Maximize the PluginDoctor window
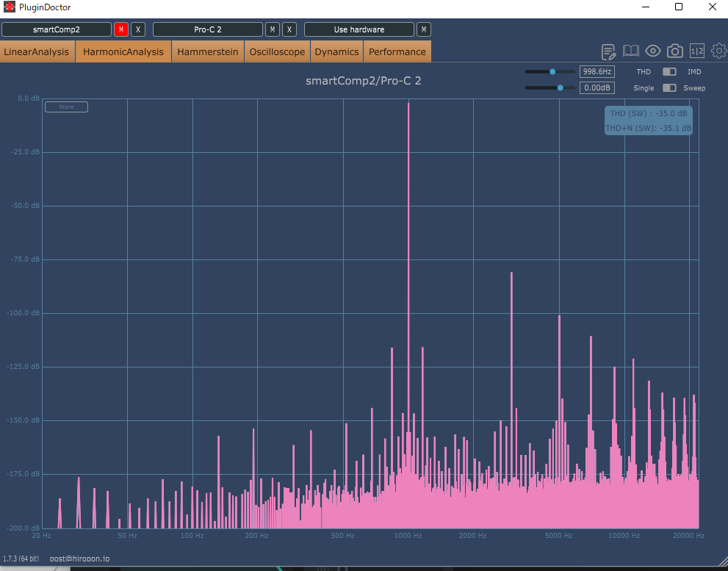The width and height of the screenshot is (728, 571). [x=679, y=7]
